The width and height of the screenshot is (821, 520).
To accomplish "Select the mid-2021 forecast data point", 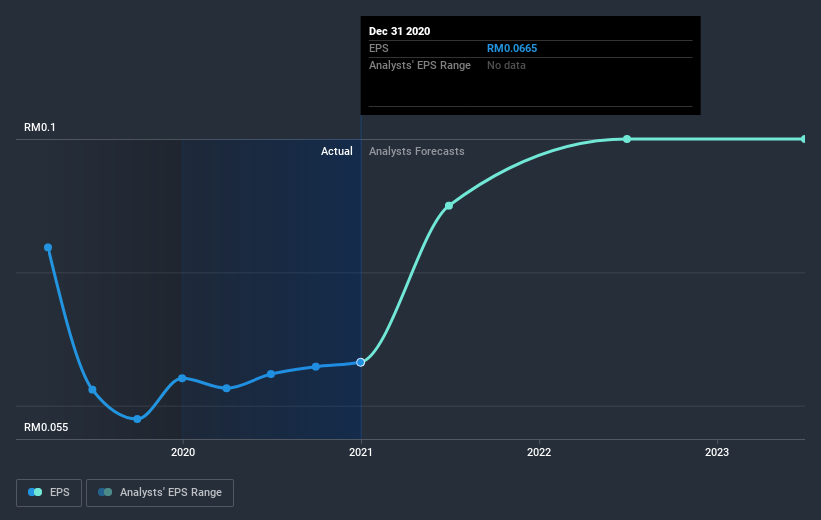I will [449, 206].
